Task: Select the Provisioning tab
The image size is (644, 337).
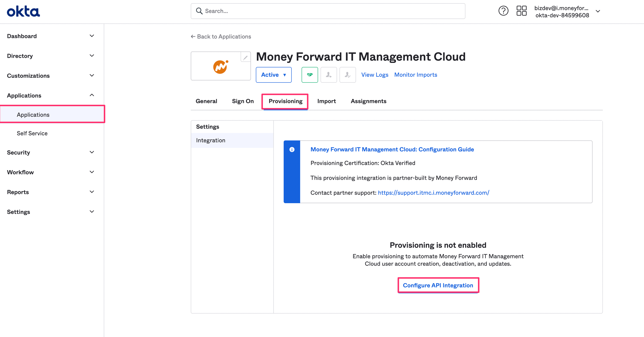Action: tap(286, 101)
